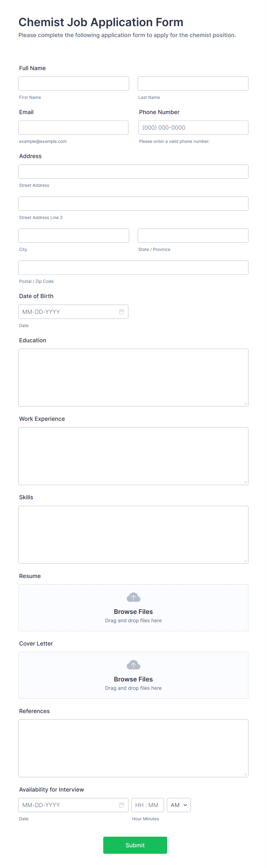
Task: Grab the Skills text area resize handle
Action: pos(245,561)
